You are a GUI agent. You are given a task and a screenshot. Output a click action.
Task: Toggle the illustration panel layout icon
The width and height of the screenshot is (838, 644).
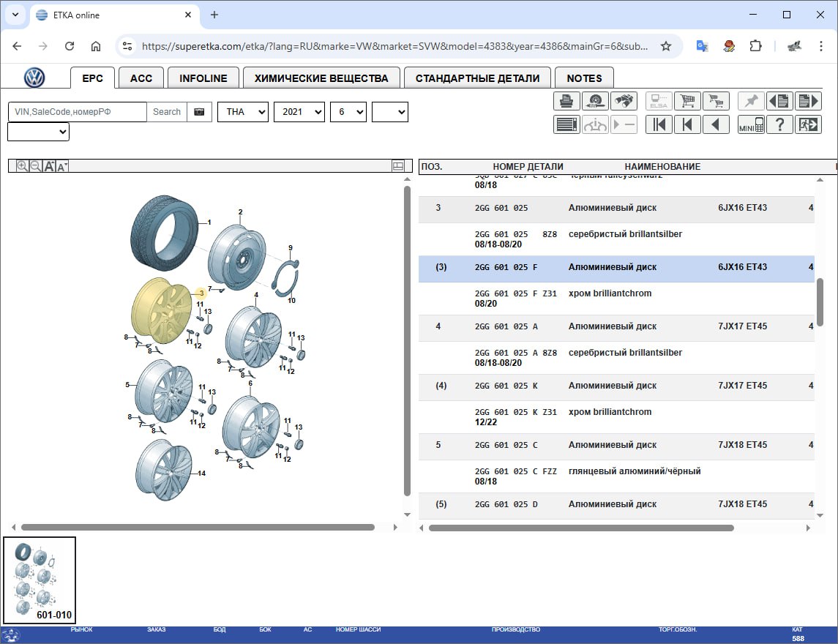[x=398, y=166]
